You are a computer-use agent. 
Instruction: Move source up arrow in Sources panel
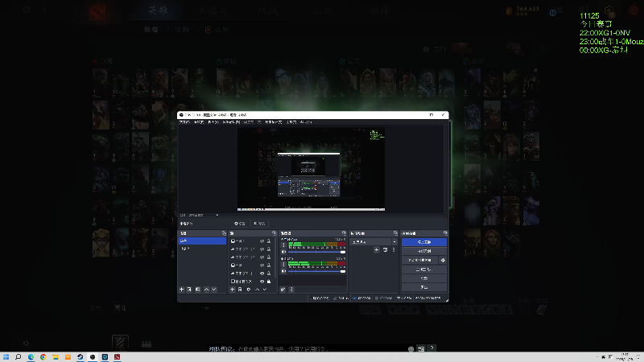[x=257, y=290]
